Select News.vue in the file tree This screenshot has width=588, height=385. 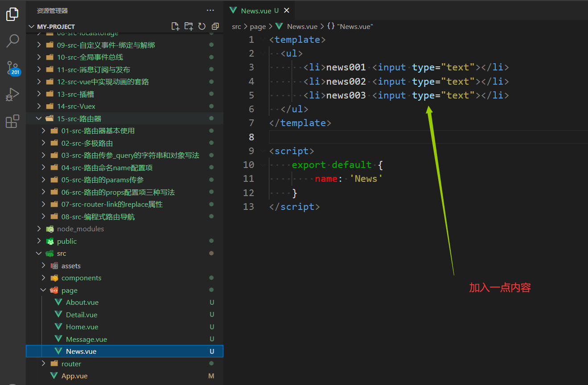[125, 351]
